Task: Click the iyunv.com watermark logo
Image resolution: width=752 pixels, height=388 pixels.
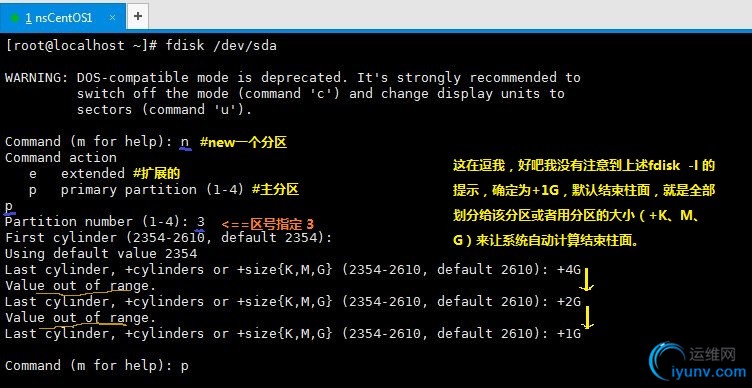Action: [697, 362]
